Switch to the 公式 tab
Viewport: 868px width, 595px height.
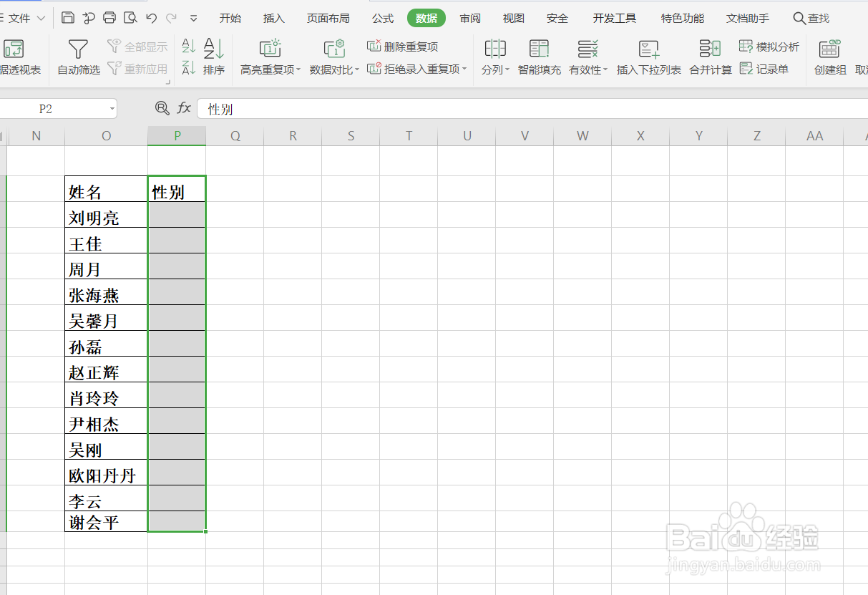[383, 18]
